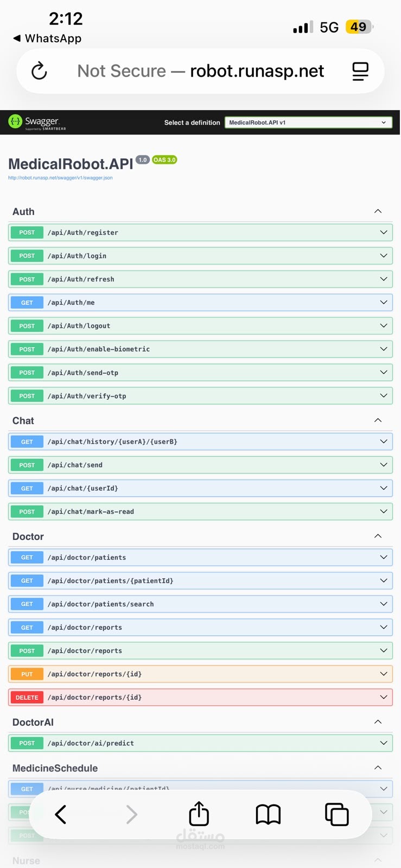The width and height of the screenshot is (401, 868).
Task: Expand GET /api/Auth/me chevron
Action: click(384, 302)
